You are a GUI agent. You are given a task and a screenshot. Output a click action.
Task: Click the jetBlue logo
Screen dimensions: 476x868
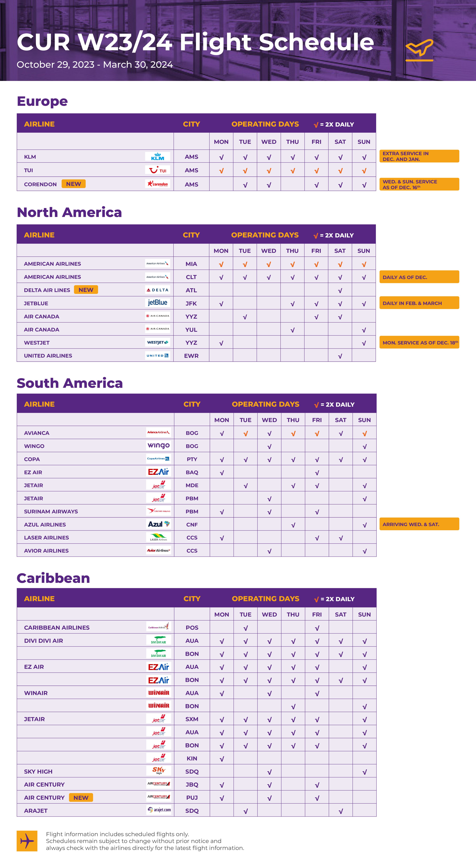click(x=157, y=303)
